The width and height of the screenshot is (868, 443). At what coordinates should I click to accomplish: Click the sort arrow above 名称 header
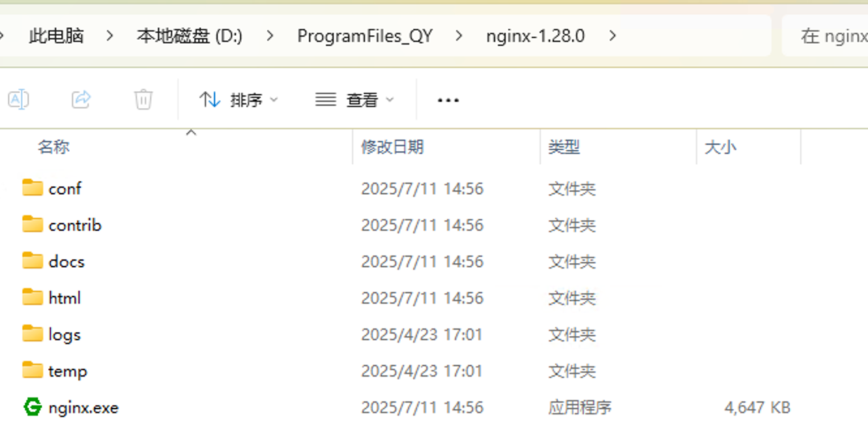pyautogui.click(x=191, y=132)
